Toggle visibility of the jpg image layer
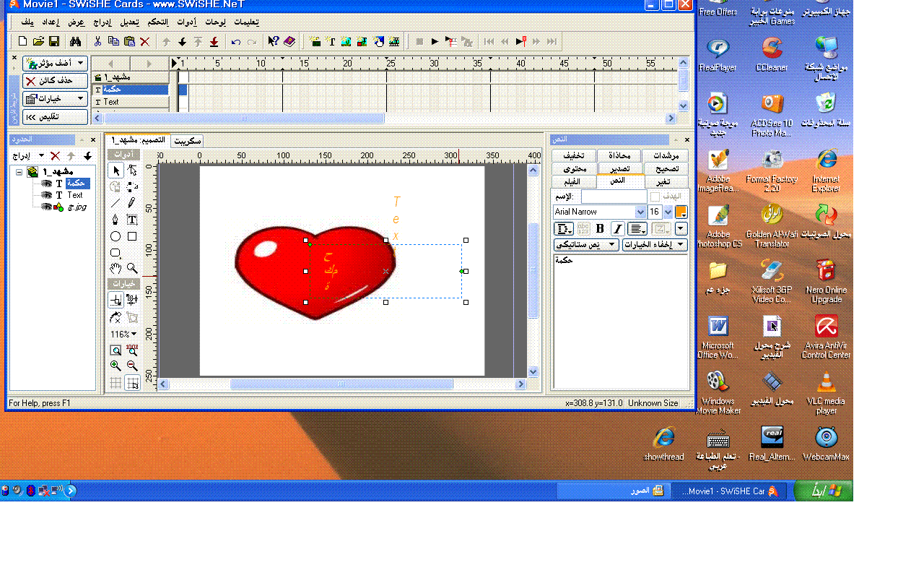 coord(47,207)
